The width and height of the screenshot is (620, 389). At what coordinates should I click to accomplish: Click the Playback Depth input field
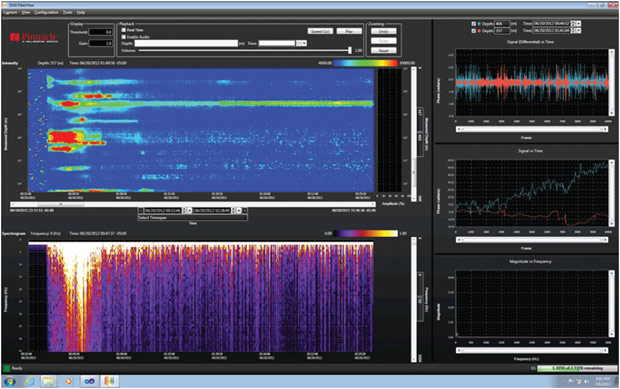(186, 43)
